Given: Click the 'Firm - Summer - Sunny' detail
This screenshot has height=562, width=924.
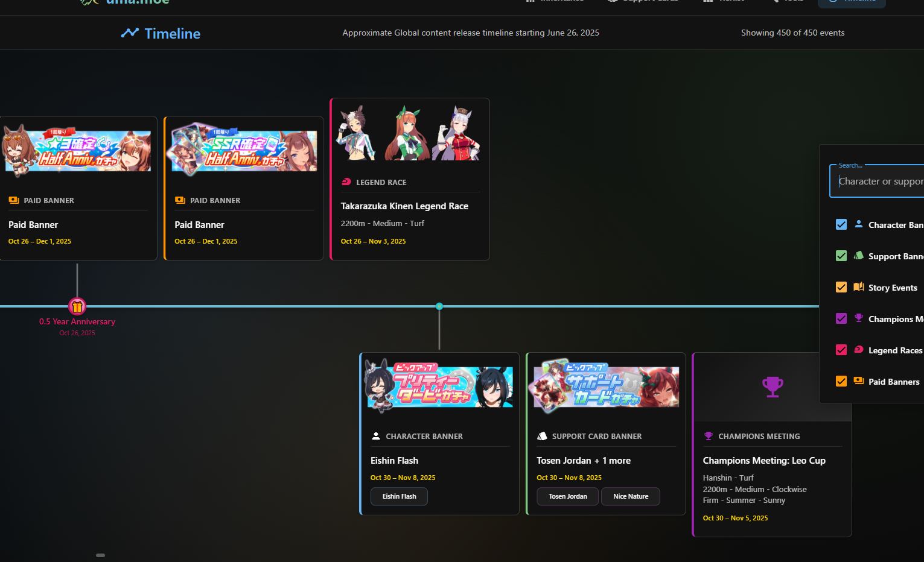Looking at the screenshot, I should [x=744, y=500].
